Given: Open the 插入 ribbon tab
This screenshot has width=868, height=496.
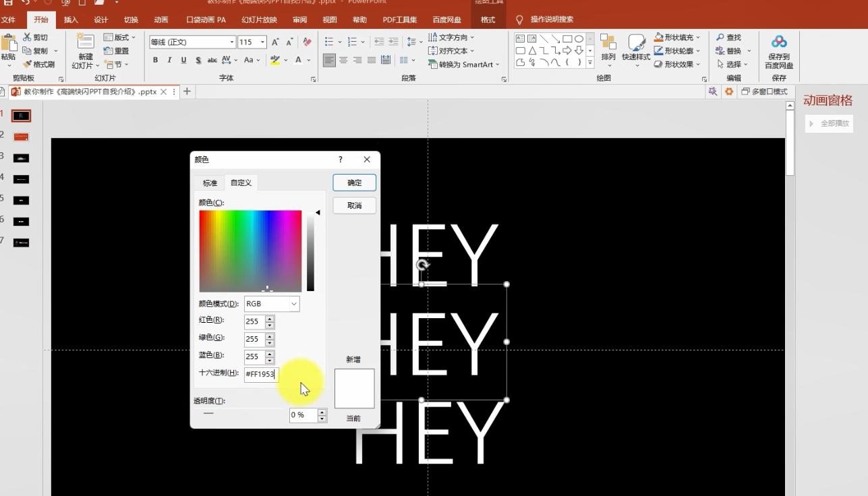Looking at the screenshot, I should (x=70, y=19).
